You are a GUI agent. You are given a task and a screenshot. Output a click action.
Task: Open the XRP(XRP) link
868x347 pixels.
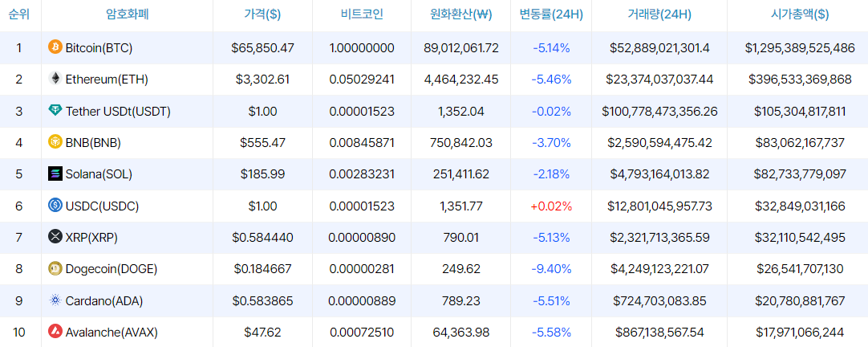coord(91,238)
